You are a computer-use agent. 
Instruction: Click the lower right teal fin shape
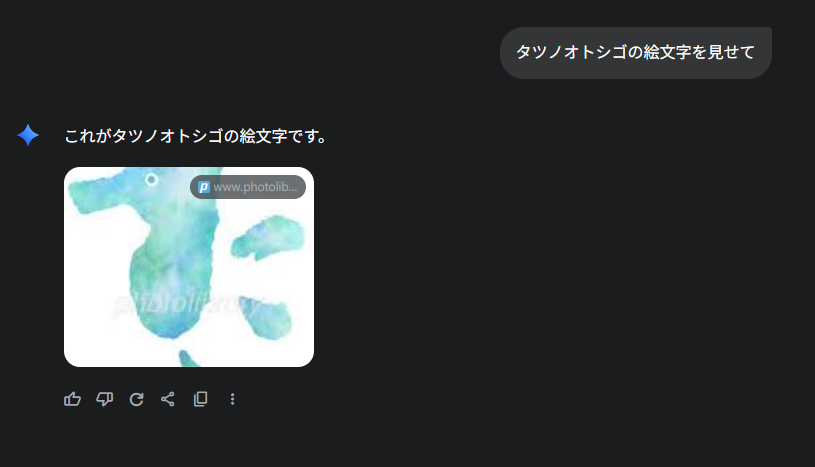coord(266,316)
